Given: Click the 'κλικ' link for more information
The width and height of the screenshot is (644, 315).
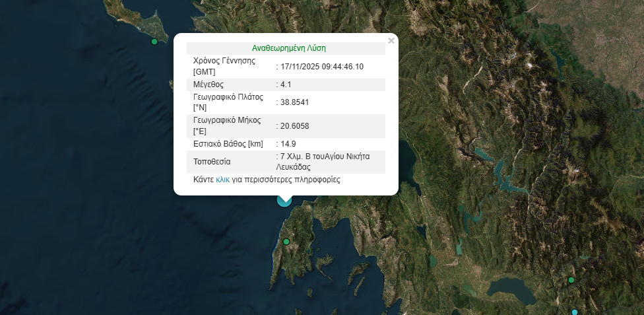Looking at the screenshot, I should coord(222,180).
